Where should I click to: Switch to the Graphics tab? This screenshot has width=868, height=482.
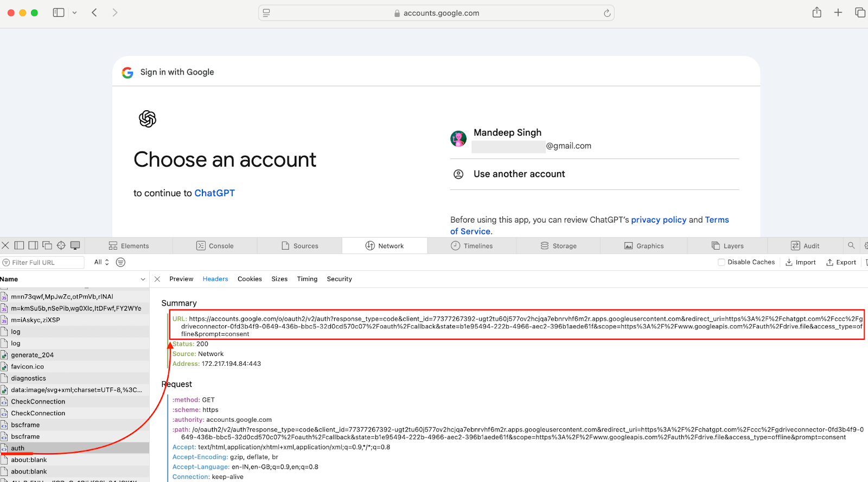pos(644,246)
